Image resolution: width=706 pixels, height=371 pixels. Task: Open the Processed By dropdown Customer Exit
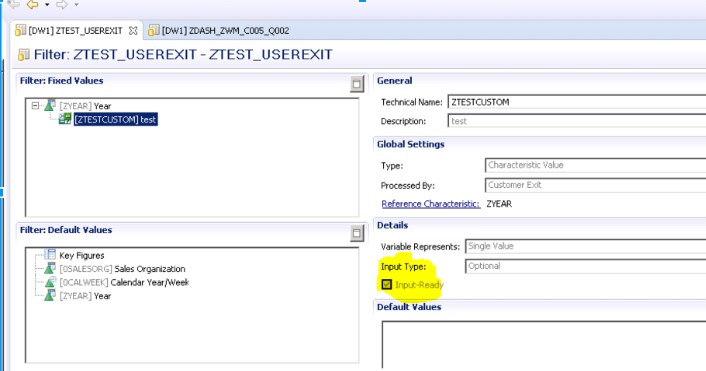click(595, 185)
